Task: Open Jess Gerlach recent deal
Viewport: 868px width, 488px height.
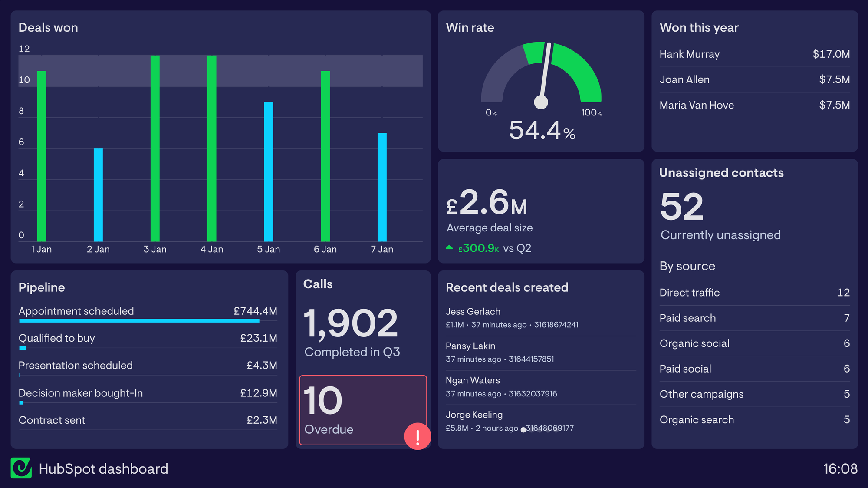Action: click(512, 318)
